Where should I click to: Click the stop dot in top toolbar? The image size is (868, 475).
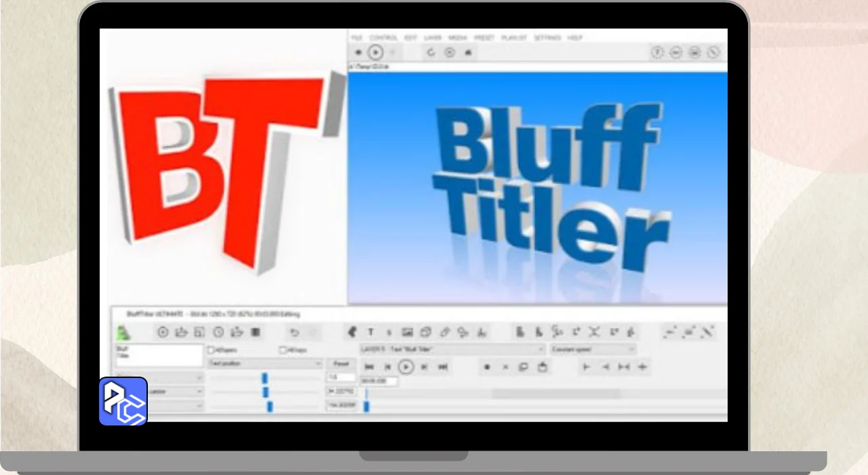pyautogui.click(x=359, y=52)
